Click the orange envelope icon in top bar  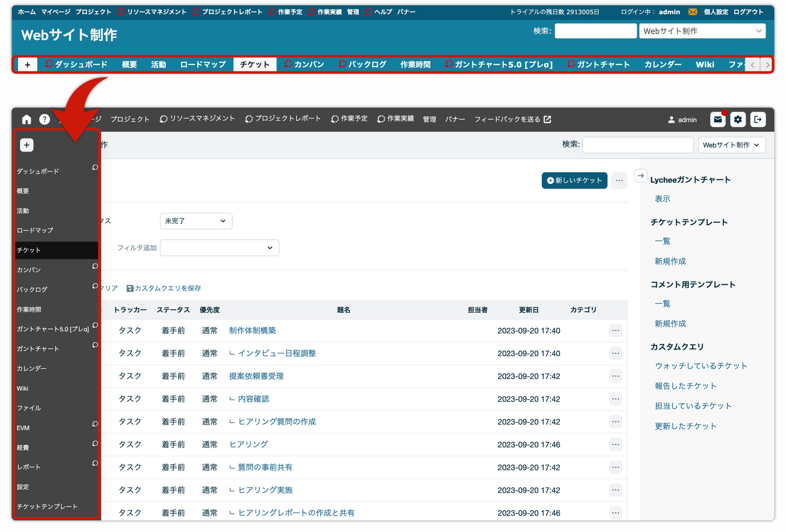(x=692, y=12)
